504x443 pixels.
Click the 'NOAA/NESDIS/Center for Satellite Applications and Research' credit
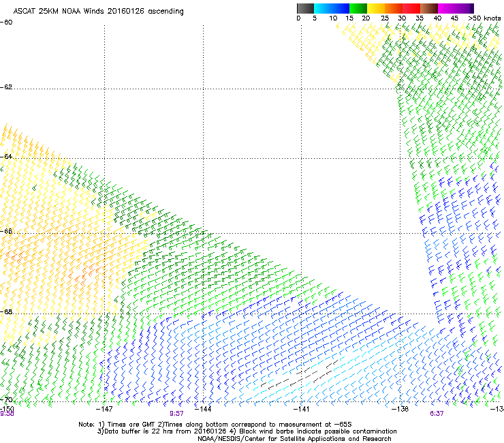[x=294, y=439]
